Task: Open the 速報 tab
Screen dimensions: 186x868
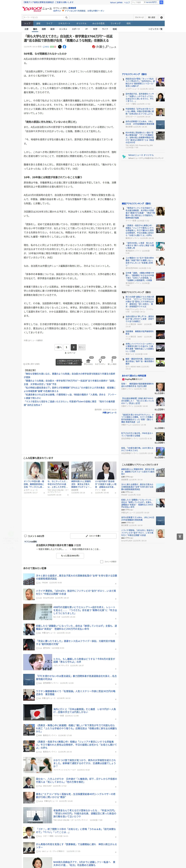Action: [38, 24]
